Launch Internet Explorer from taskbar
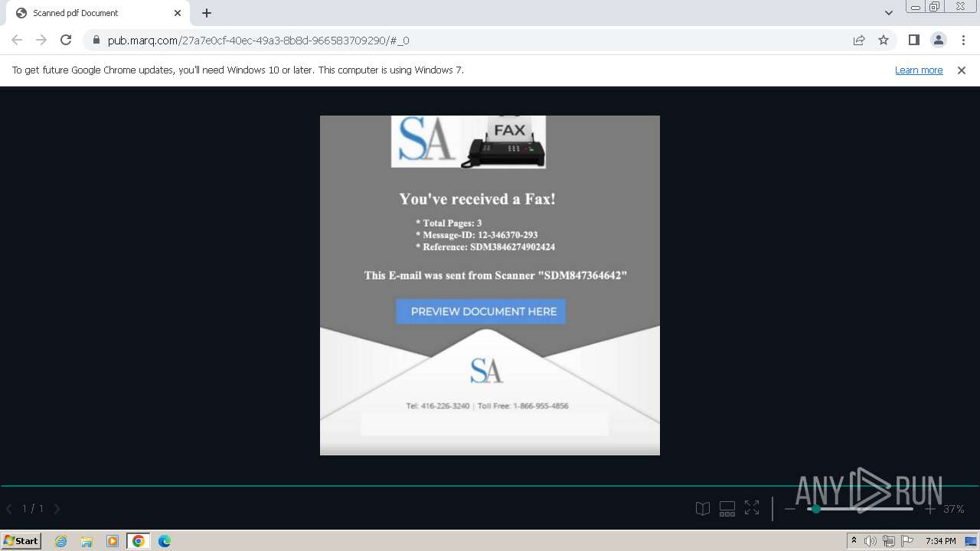 pos(60,541)
